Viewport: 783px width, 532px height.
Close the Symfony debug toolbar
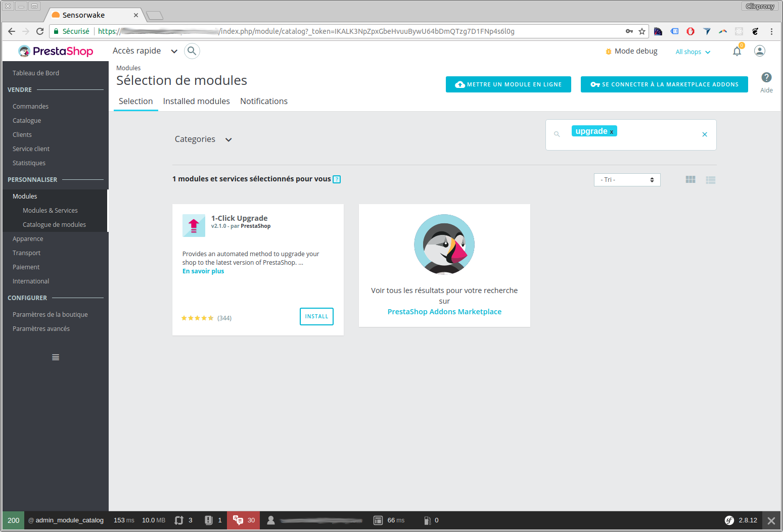pos(771,520)
